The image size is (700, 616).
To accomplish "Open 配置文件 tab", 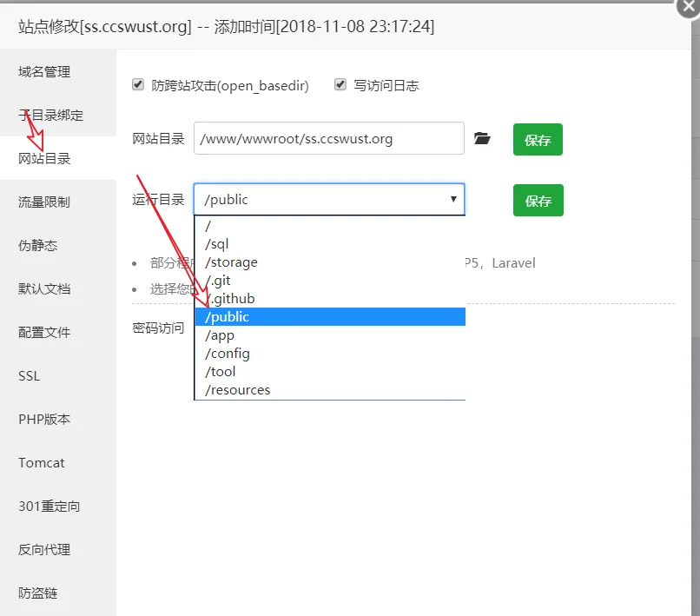I will point(58,332).
